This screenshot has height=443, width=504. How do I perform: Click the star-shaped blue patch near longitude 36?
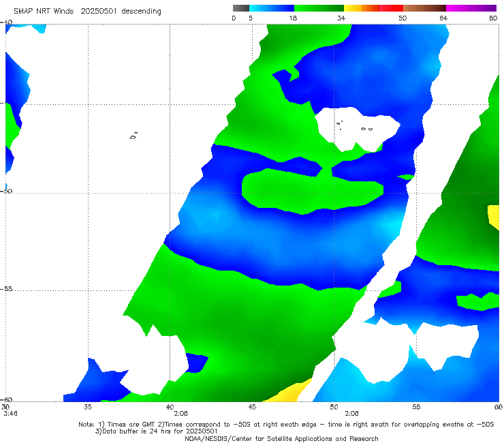click(x=98, y=381)
